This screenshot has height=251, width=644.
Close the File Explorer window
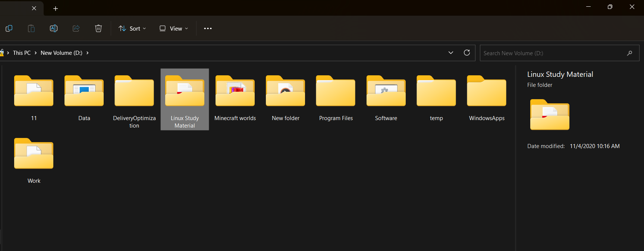(x=632, y=7)
